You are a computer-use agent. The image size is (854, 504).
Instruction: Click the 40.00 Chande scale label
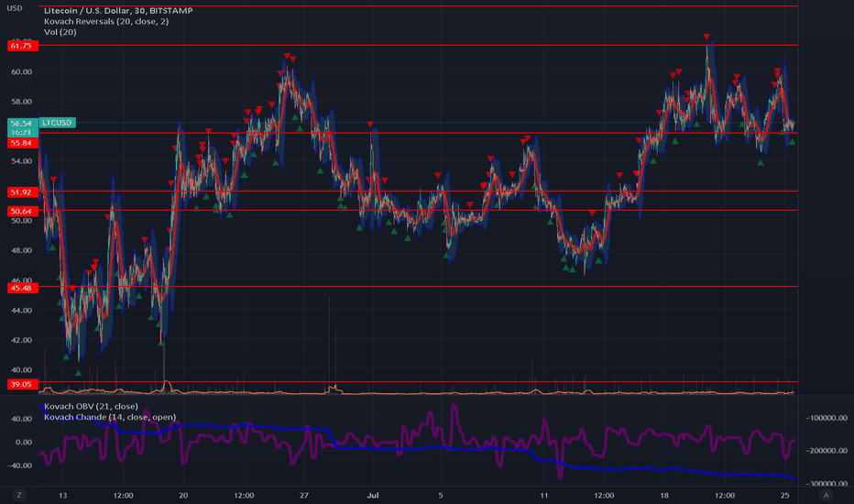tap(22, 419)
